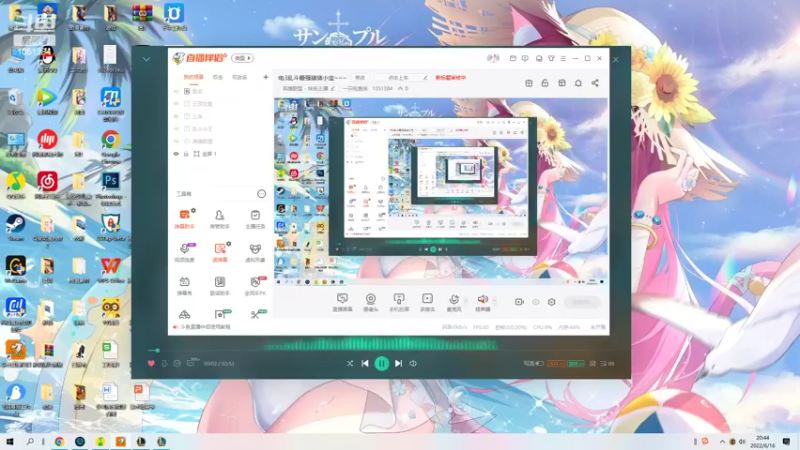Click the Steam desktop icon

(15, 228)
